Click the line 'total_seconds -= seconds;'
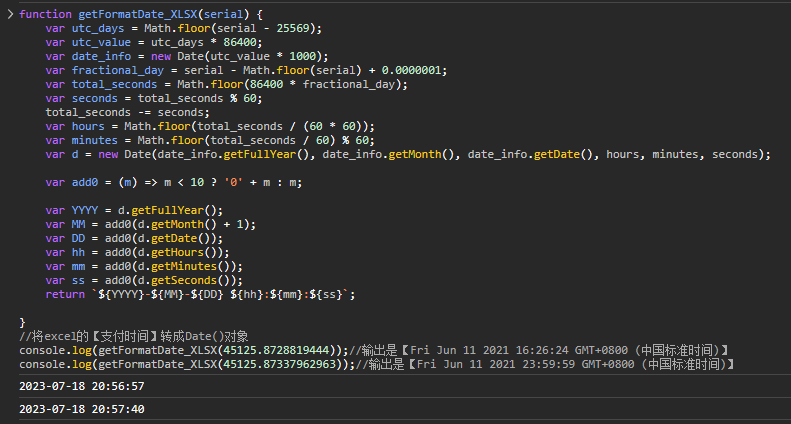Viewport: 791px width, 424px height. [x=128, y=112]
